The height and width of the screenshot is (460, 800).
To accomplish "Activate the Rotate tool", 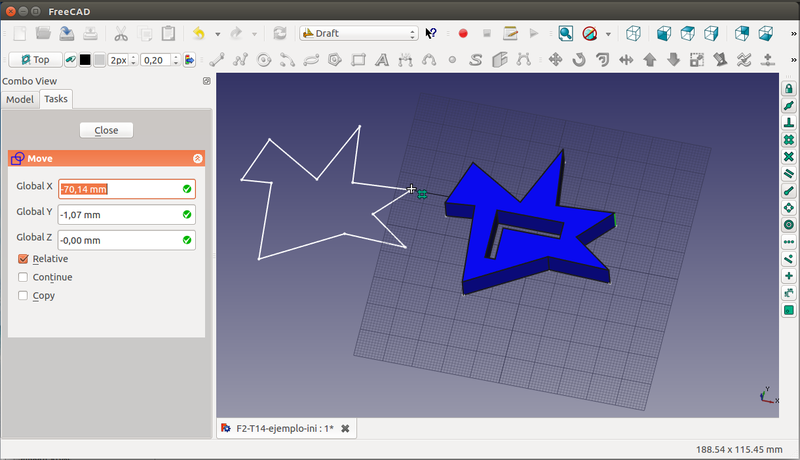I will [579, 60].
